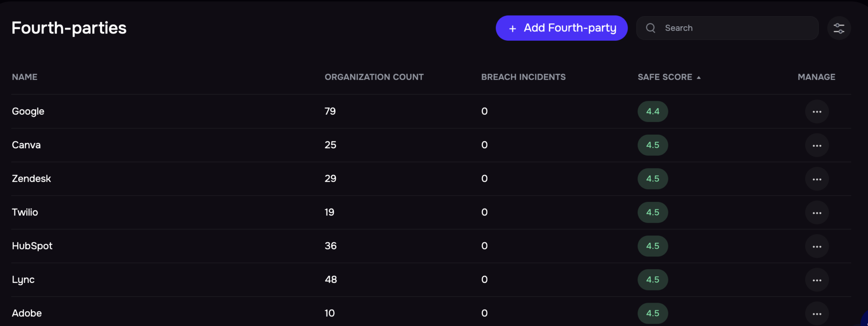Image resolution: width=868 pixels, height=326 pixels.
Task: Open manage menu for Canva row
Action: click(817, 145)
